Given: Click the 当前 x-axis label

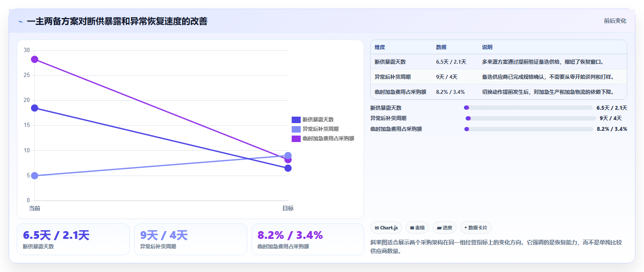Looking at the screenshot, I should (34, 209).
